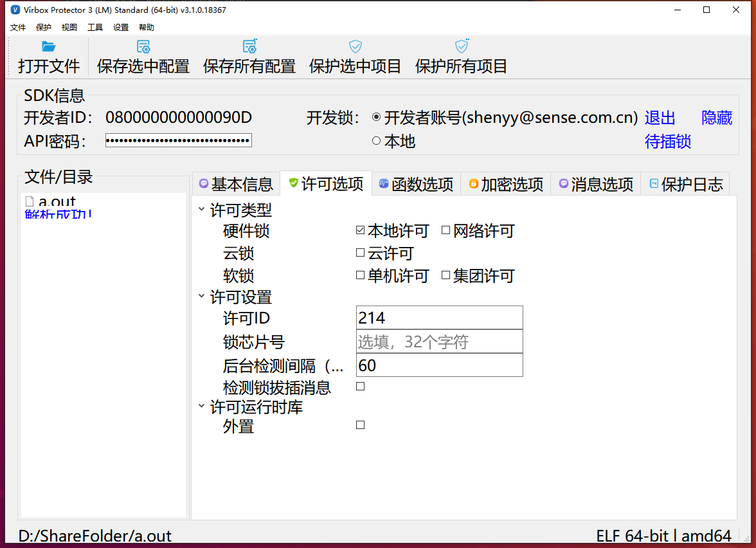Image resolution: width=756 pixels, height=548 pixels.
Task: Focus the API密码 password field
Action: (179, 140)
